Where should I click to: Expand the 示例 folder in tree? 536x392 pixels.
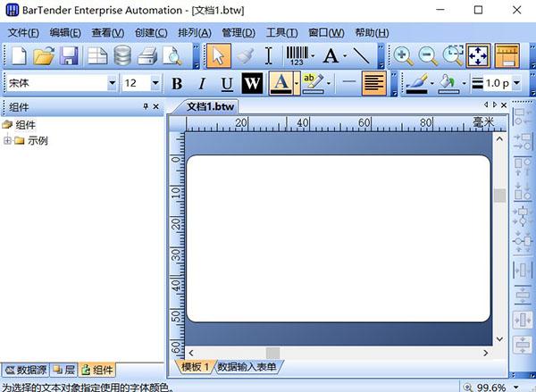click(7, 140)
